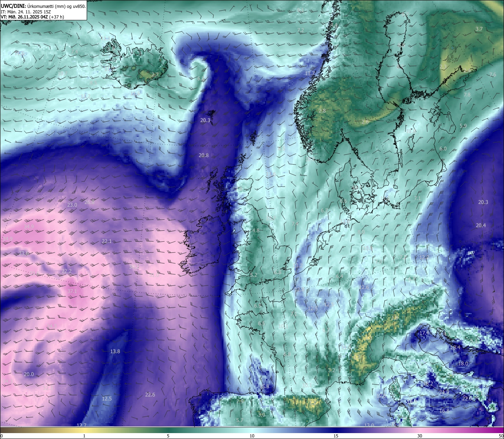The height and width of the screenshot is (439, 504).
Task: Click the 20.8 value label
Action: click(x=204, y=156)
